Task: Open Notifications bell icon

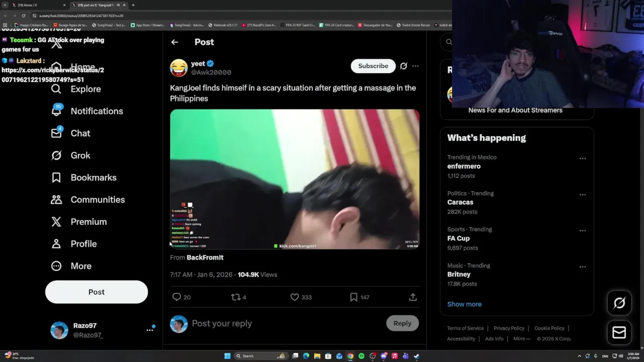Action: pyautogui.click(x=56, y=111)
